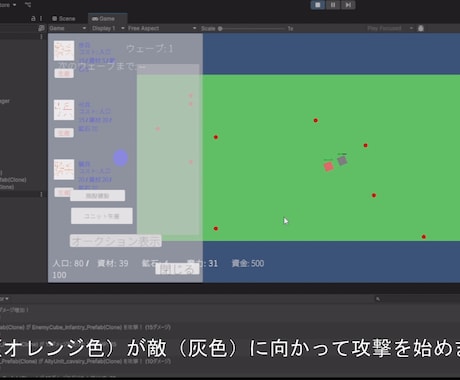The width and height of the screenshot is (460, 380).
Task: Open the Console Editor dropdown
Action: [x=4, y=299]
